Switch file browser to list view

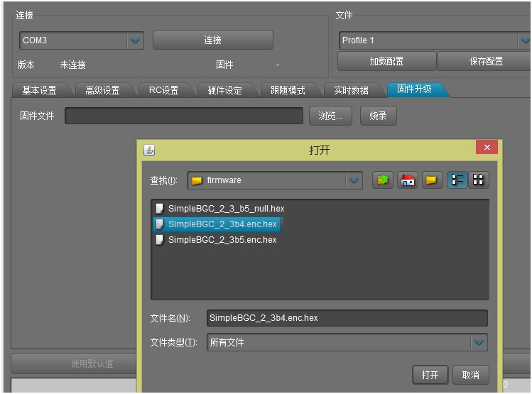point(457,180)
